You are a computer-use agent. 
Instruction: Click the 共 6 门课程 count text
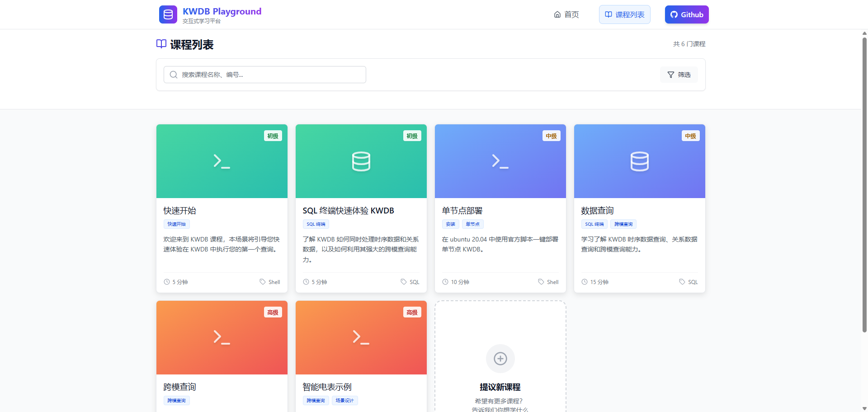(x=689, y=44)
